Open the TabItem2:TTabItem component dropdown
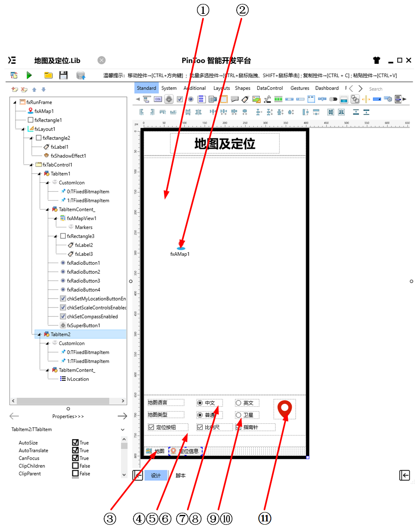This screenshot has width=418, height=532. pos(123,430)
